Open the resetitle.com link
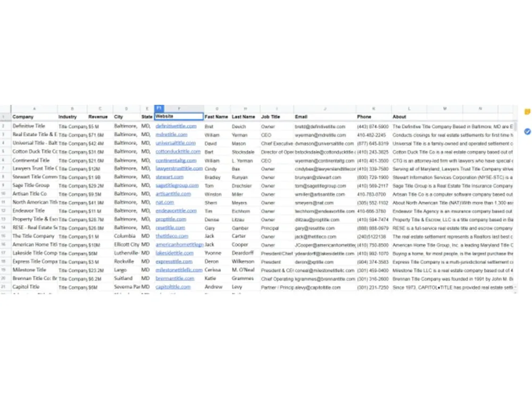This screenshot has height=399, width=532. 170,228
